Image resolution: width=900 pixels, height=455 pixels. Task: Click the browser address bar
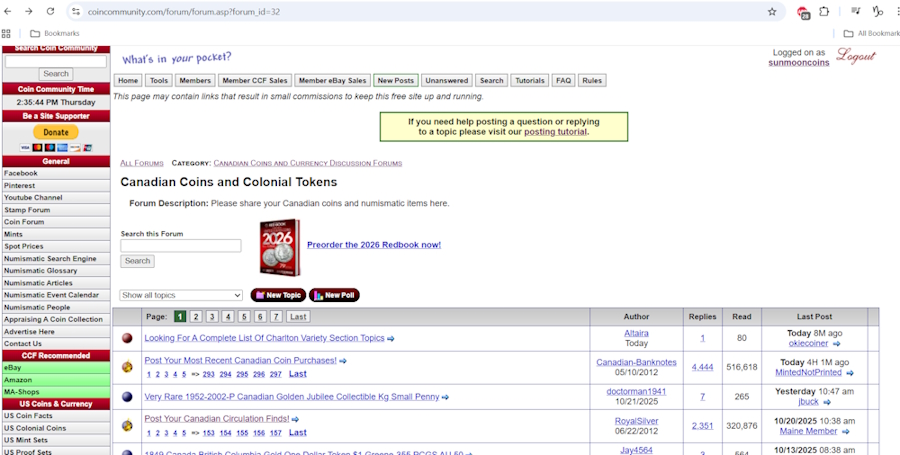tap(425, 11)
